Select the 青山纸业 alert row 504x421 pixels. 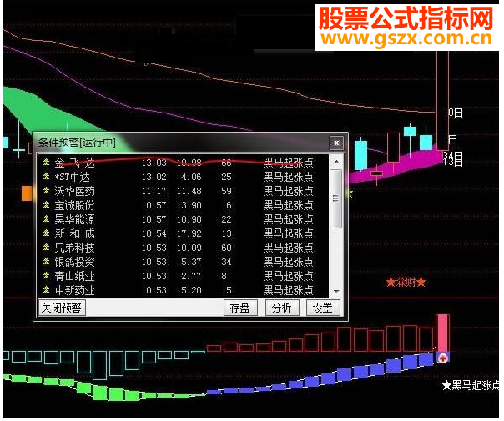click(184, 276)
